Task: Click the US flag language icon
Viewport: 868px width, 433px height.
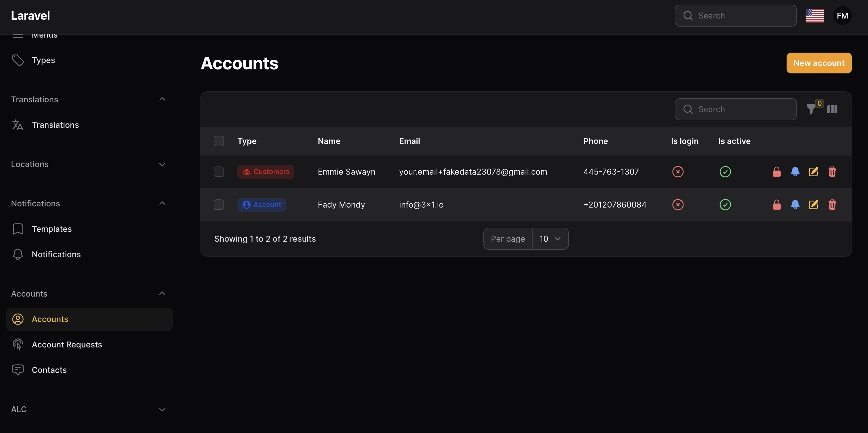Action: pos(814,16)
